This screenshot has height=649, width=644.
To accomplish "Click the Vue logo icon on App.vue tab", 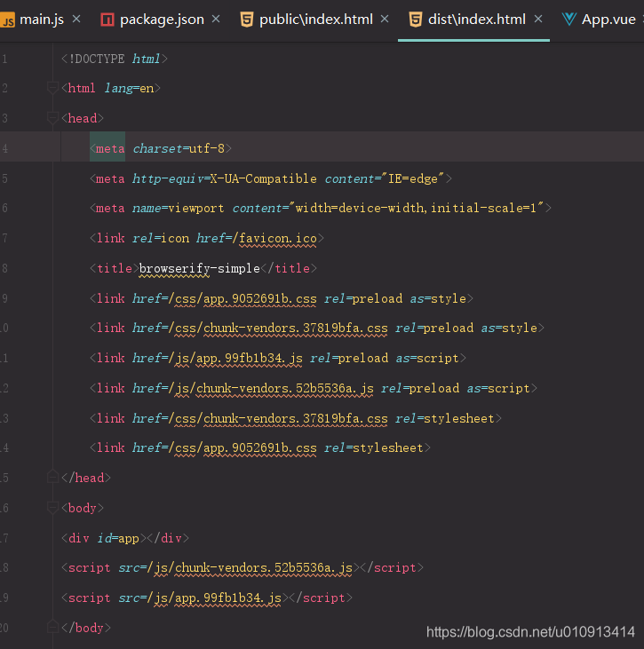I will [569, 20].
